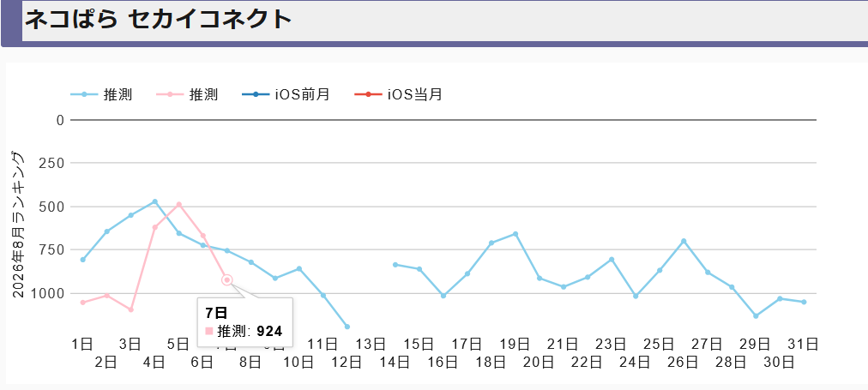
Task: Click the 2026年8月ランキング axis title
Action: coord(18,224)
